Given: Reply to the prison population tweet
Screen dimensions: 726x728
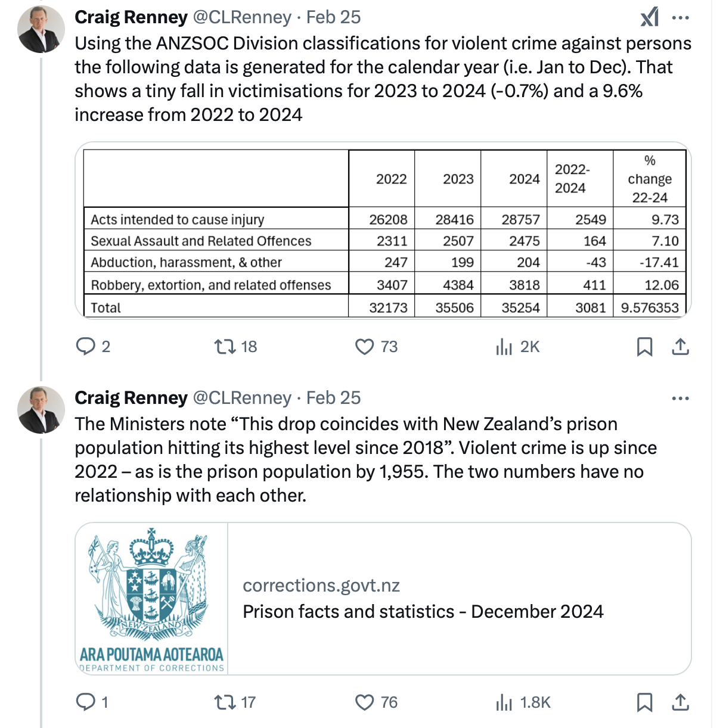Looking at the screenshot, I should (86, 702).
